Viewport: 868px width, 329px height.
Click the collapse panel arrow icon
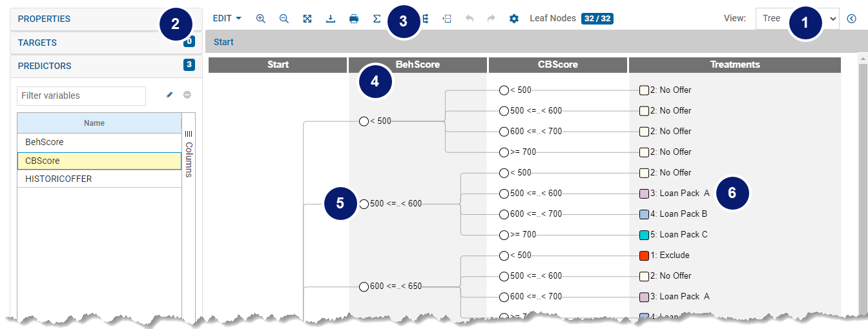tap(851, 19)
